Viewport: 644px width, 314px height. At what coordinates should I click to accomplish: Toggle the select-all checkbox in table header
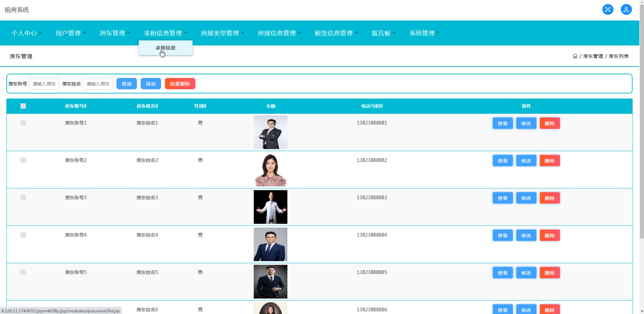click(23, 106)
